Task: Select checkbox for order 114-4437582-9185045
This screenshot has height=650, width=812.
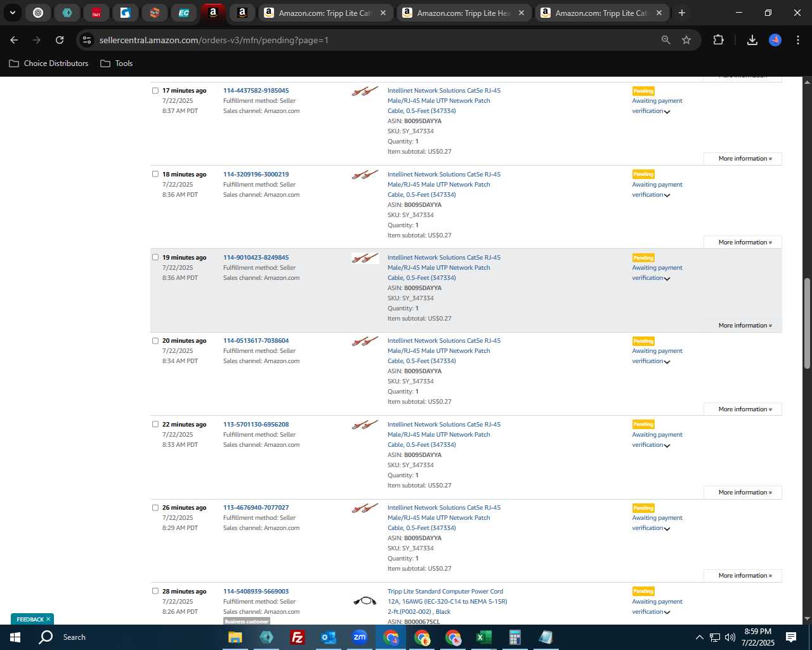Action: [x=155, y=91]
